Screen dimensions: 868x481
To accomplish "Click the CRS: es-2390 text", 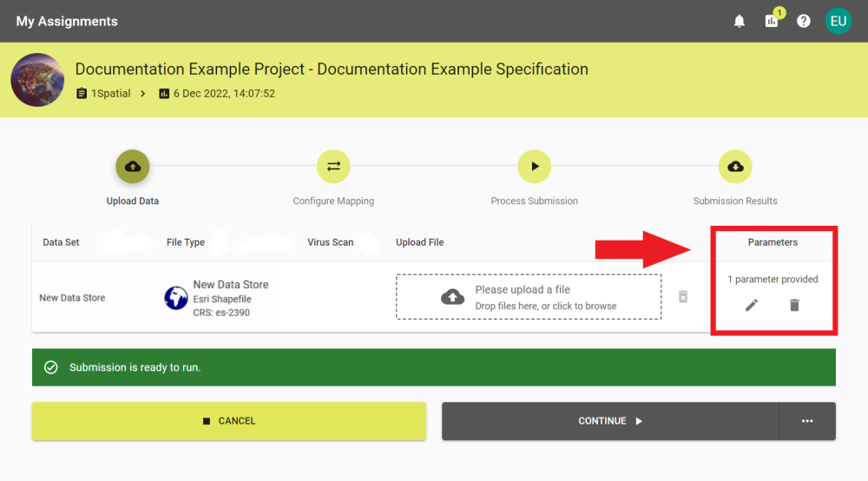I will pyautogui.click(x=221, y=313).
